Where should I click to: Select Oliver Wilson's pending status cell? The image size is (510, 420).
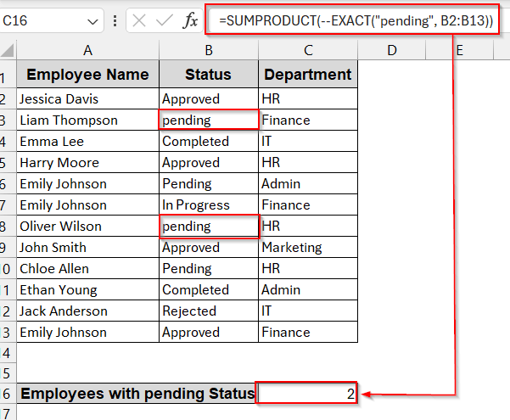tap(208, 227)
